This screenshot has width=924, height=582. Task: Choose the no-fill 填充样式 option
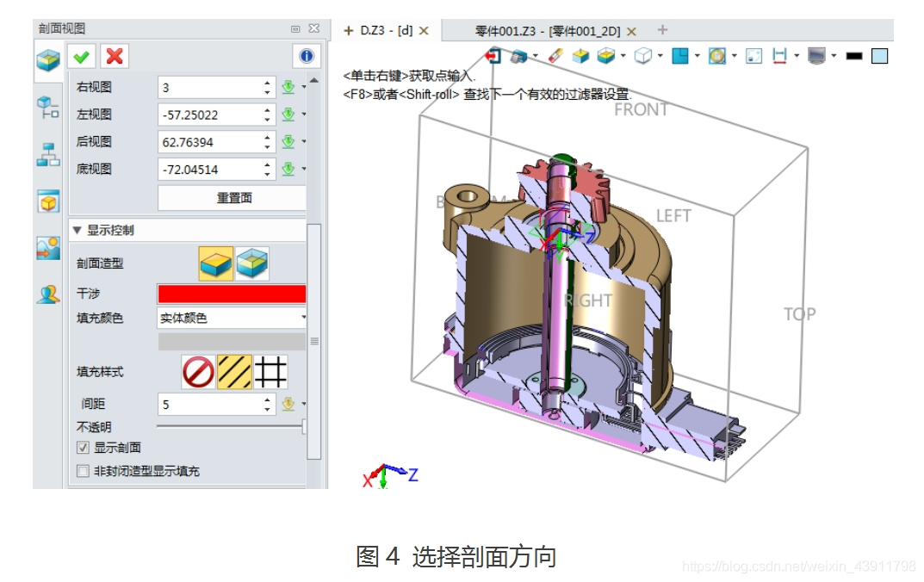(198, 372)
